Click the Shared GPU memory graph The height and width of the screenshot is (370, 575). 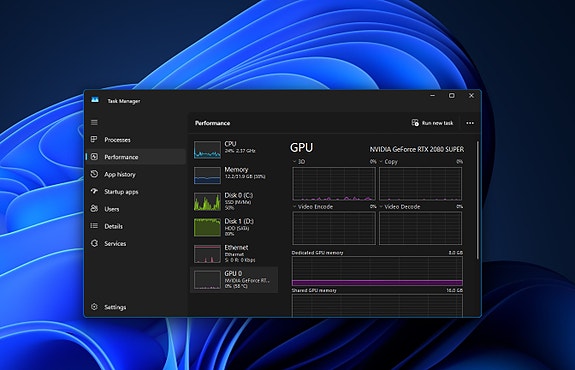[377, 305]
